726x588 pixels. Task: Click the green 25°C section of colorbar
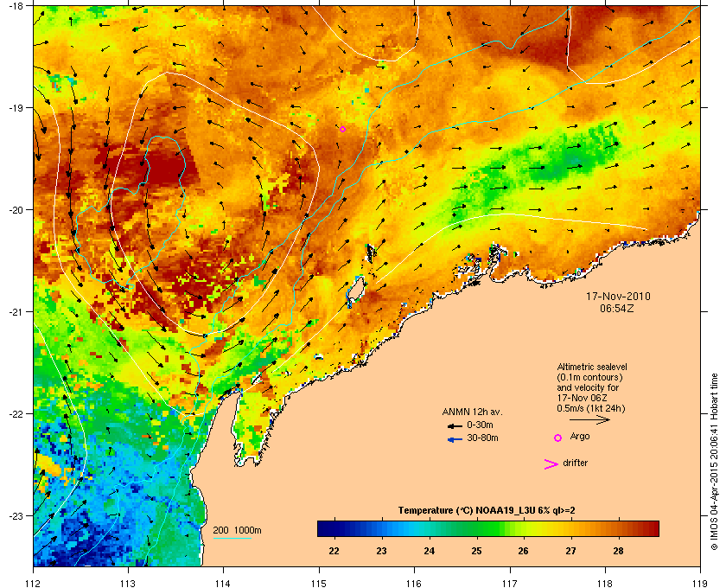click(476, 528)
